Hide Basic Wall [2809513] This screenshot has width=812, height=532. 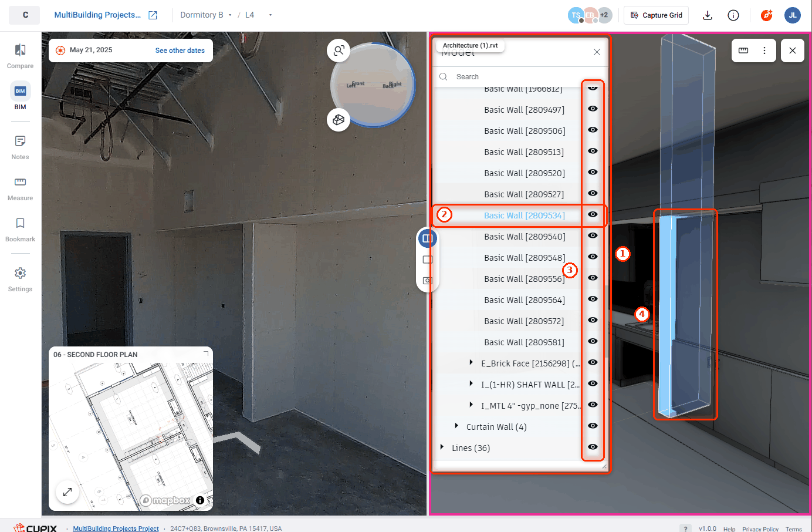593,151
